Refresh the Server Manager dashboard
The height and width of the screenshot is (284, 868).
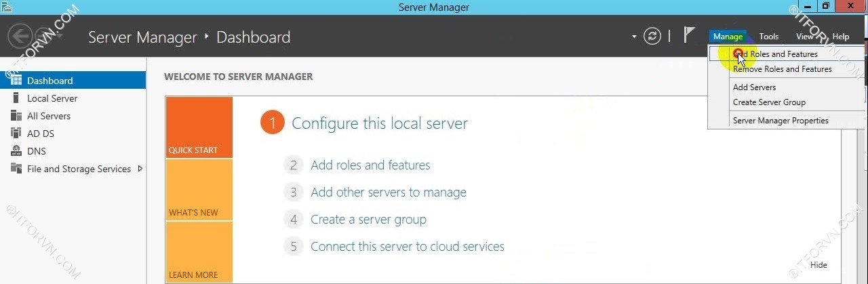point(652,37)
